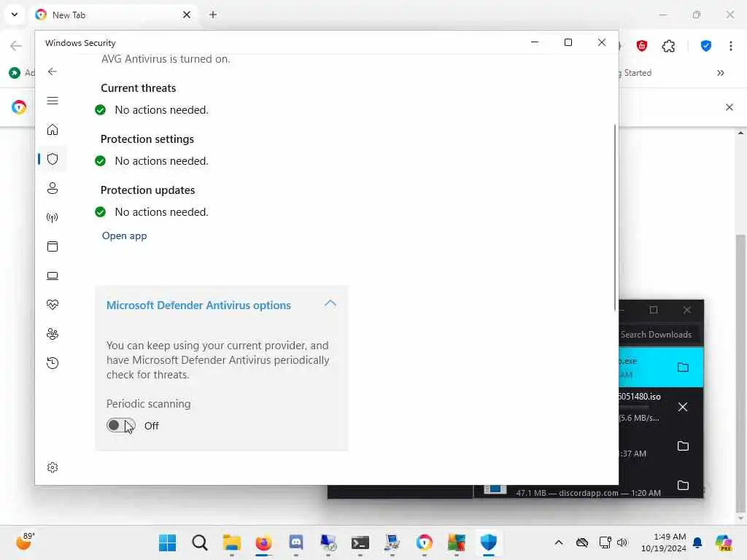Image resolution: width=747 pixels, height=560 pixels.
Task: Open clock showing 1:49 AM
Action: click(664, 542)
